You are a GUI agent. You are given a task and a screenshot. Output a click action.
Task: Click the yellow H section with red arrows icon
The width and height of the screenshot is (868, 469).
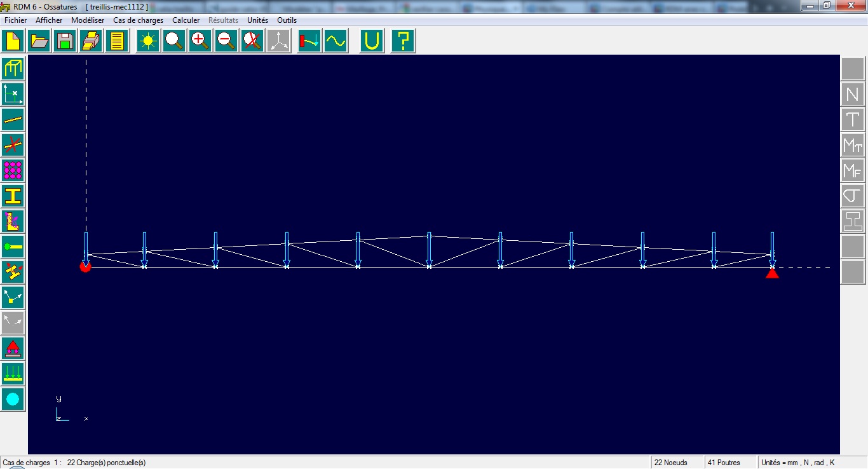tap(13, 272)
